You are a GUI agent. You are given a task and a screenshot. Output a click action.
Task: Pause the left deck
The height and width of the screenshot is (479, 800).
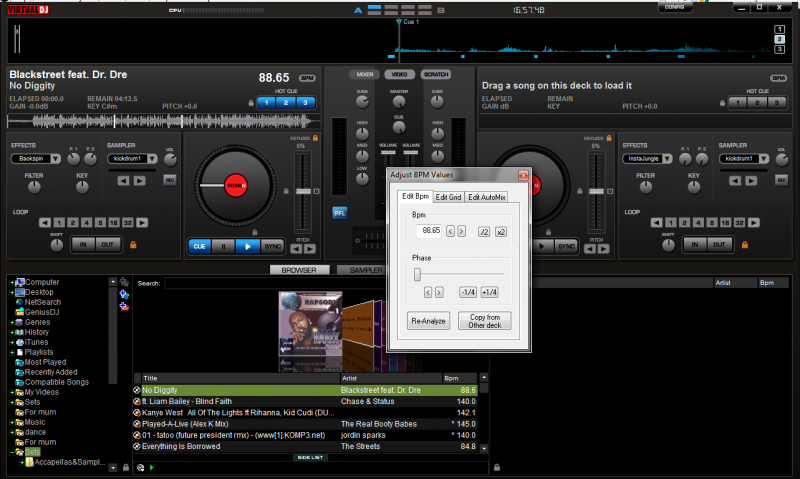click(223, 246)
